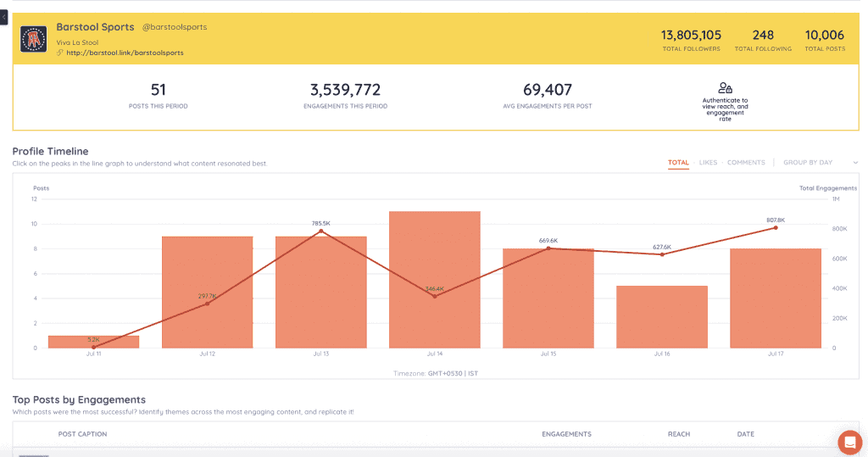Sort by POST CAPTION column header

click(x=82, y=434)
